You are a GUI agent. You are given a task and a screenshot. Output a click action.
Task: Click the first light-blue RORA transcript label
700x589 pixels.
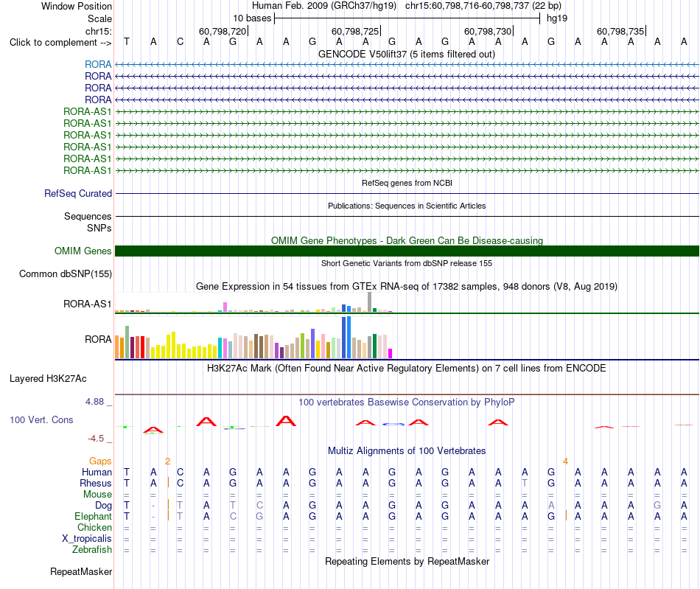98,64
